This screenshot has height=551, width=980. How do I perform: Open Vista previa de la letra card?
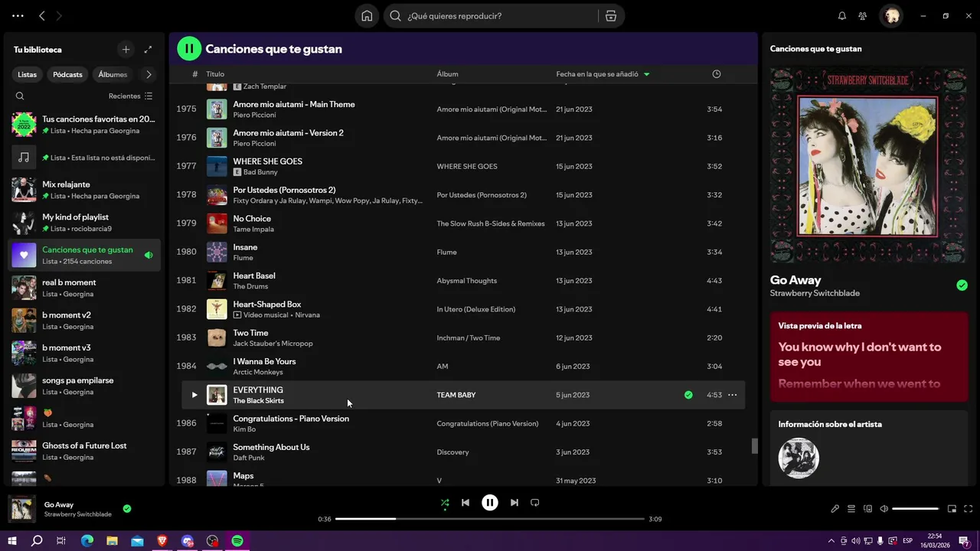click(x=869, y=357)
